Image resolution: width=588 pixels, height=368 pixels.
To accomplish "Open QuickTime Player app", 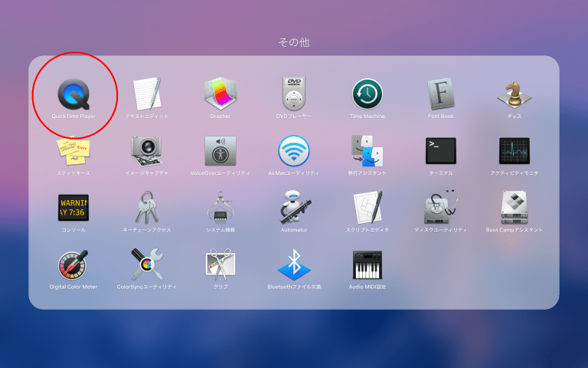I will [73, 94].
